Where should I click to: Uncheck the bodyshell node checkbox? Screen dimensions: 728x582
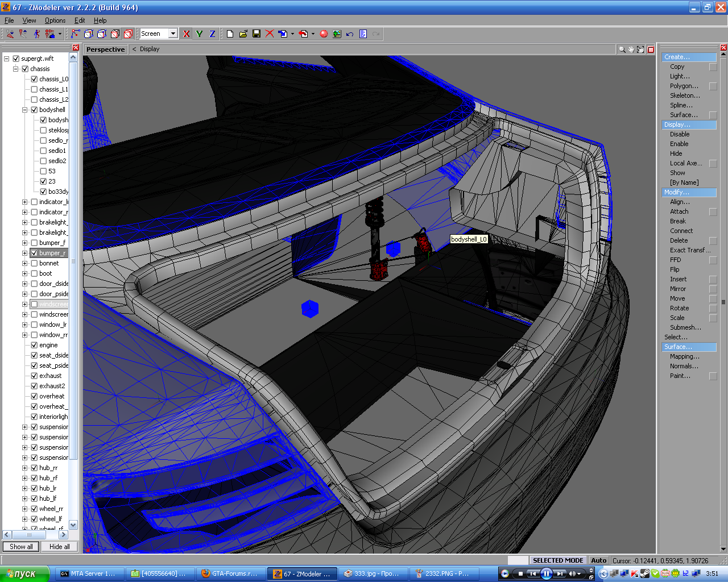tap(34, 110)
